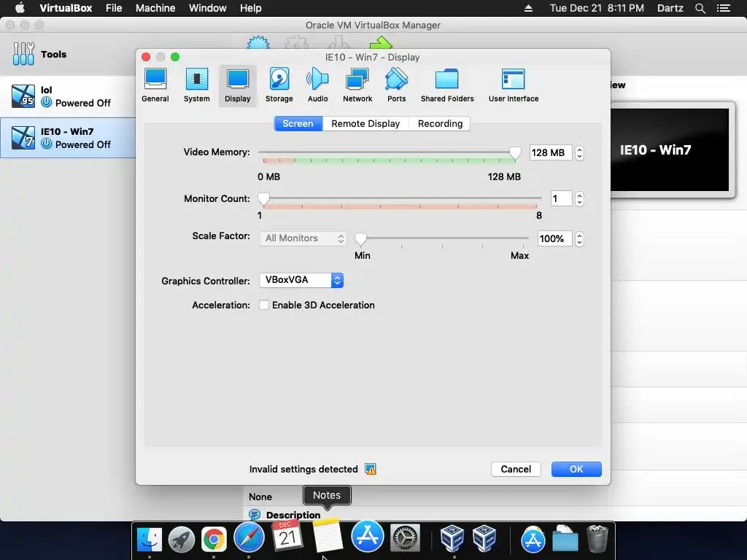Image resolution: width=747 pixels, height=560 pixels.
Task: Click the eject icon in menu bar
Action: point(528,8)
